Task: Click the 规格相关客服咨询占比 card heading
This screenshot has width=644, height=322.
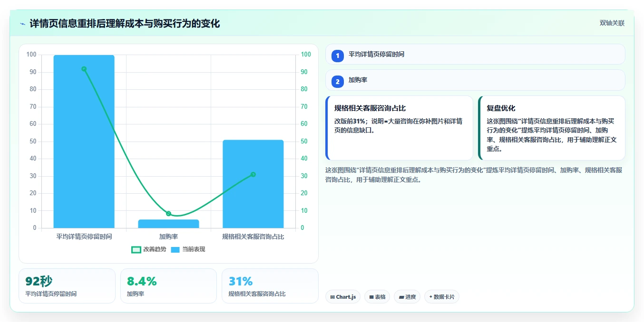Action: pos(370,108)
